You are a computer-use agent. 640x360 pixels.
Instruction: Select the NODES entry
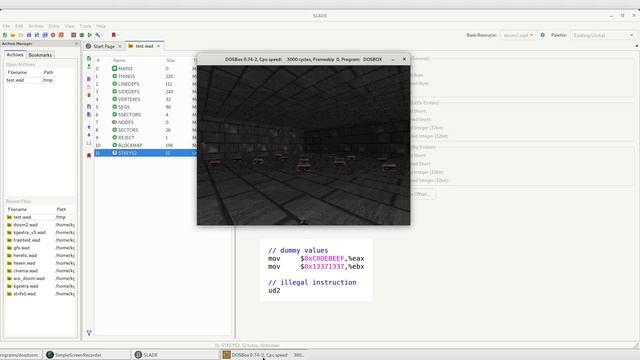click(145, 122)
